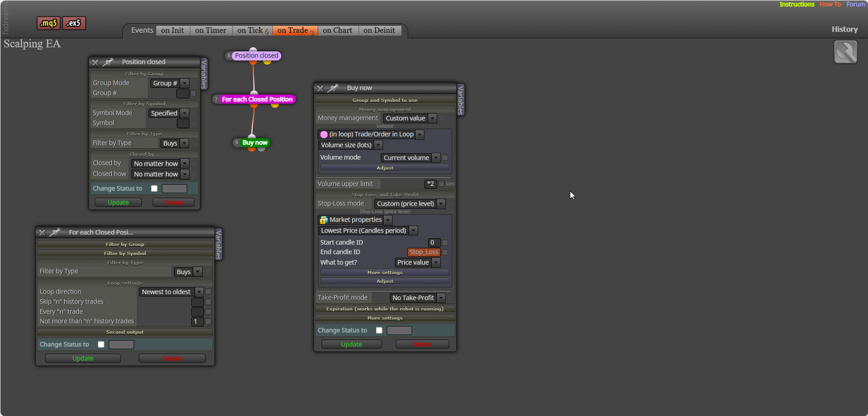This screenshot has width=868, height=416.
Task: Open the Stop-Loss mode dropdown
Action: (410, 204)
